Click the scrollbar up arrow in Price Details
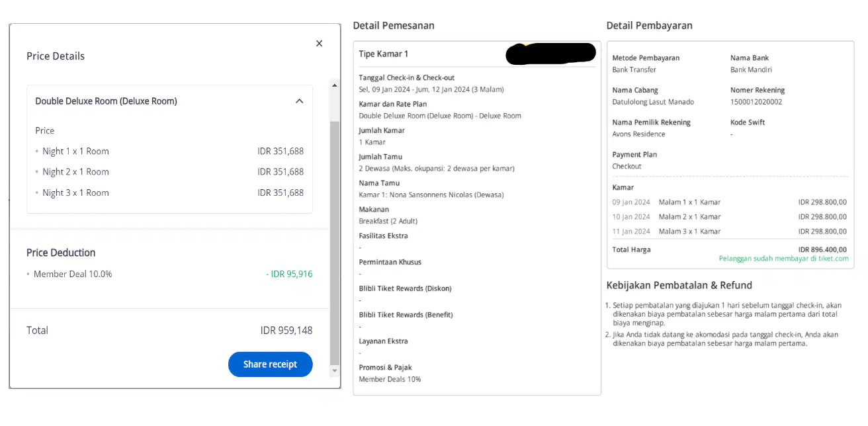Image resolution: width=868 pixels, height=426 pixels. pyautogui.click(x=334, y=85)
